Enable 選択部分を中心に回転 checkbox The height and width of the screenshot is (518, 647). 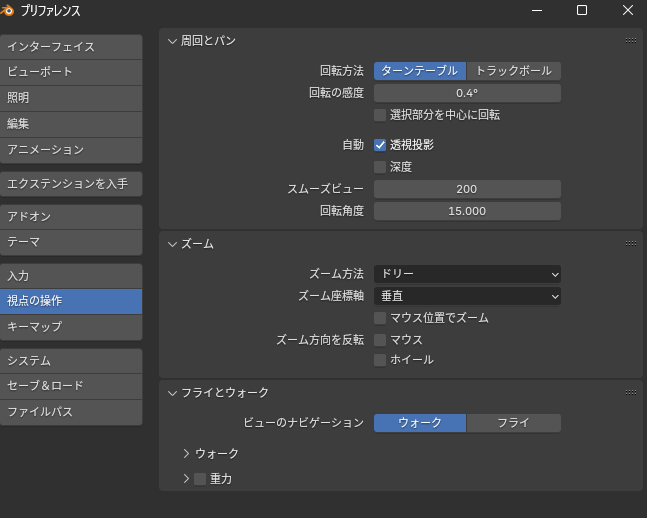[380, 115]
